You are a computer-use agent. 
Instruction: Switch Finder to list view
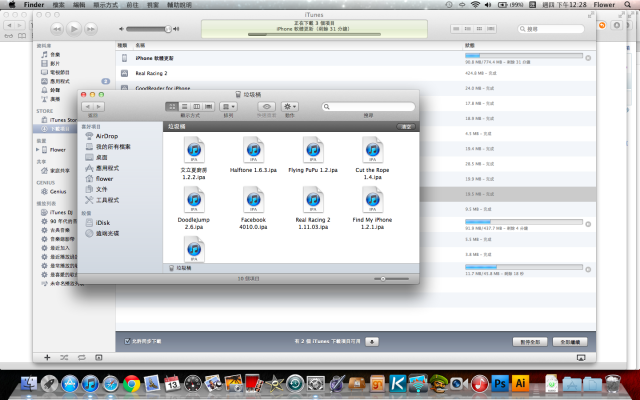point(184,107)
